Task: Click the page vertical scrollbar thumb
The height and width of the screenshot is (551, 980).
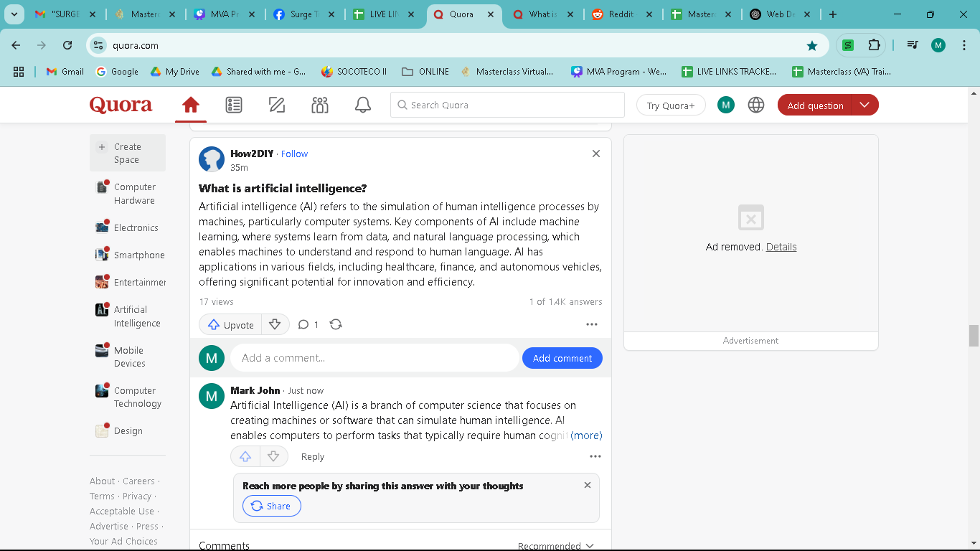Action: 974,335
